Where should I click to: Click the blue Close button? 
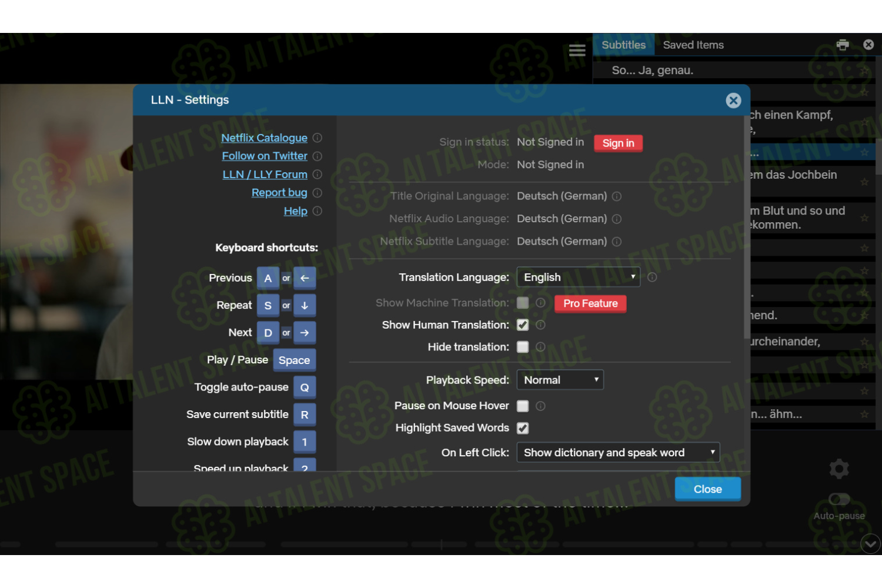coord(707,489)
